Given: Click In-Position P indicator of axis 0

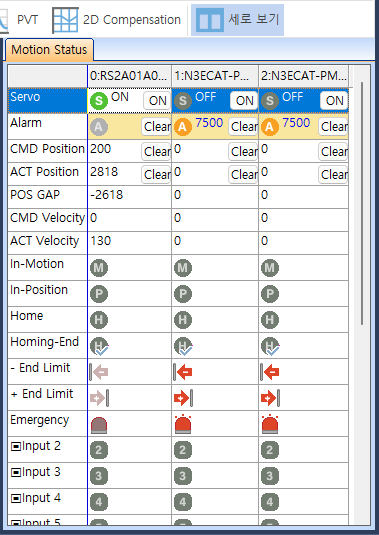Looking at the screenshot, I should (99, 294).
